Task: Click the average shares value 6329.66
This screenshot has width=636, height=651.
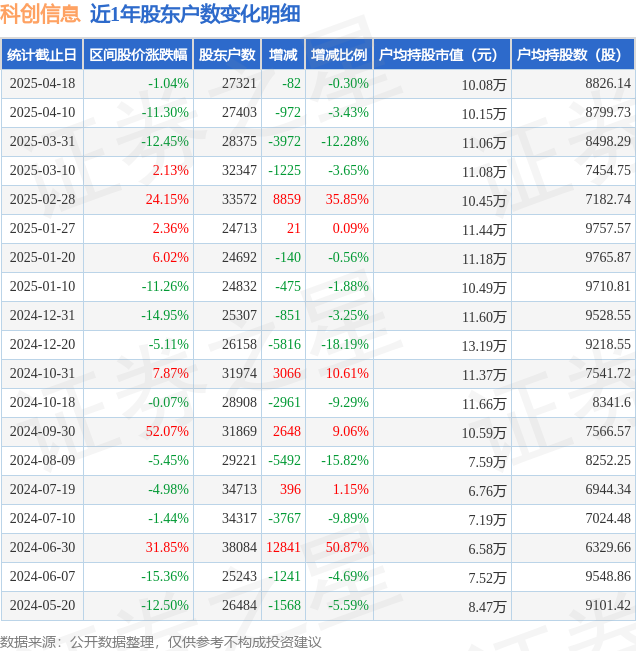Action: (608, 548)
